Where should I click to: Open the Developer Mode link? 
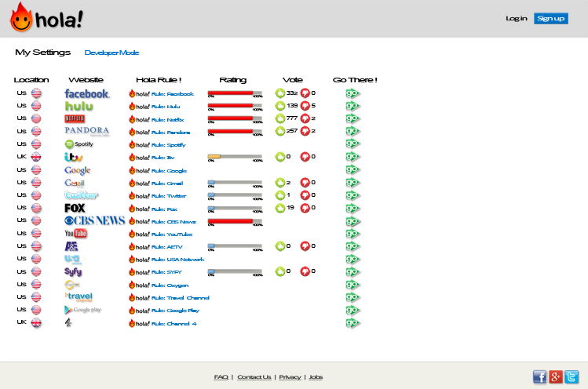click(x=111, y=53)
